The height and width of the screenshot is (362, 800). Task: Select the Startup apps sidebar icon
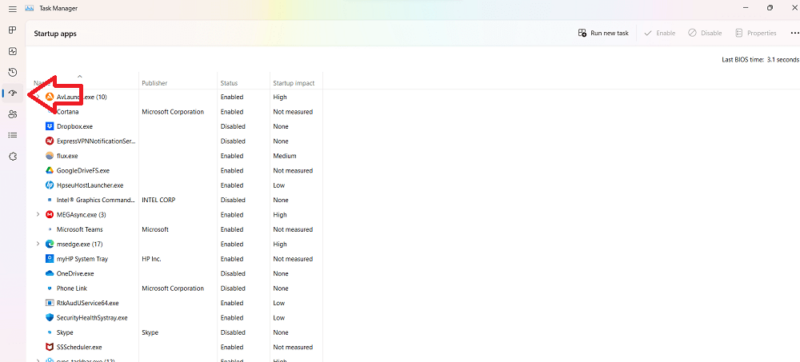[x=13, y=93]
